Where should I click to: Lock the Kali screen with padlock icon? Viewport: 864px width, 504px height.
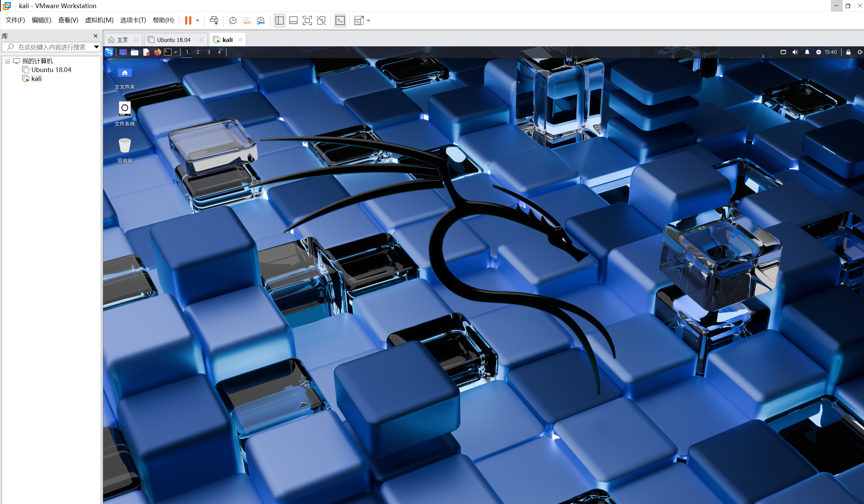click(x=848, y=52)
